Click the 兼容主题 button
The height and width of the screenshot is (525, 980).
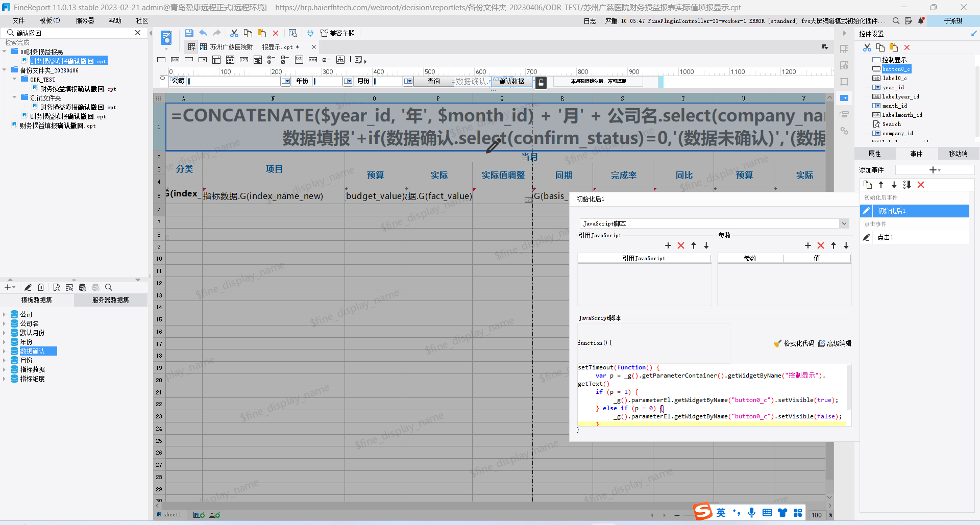click(x=337, y=33)
